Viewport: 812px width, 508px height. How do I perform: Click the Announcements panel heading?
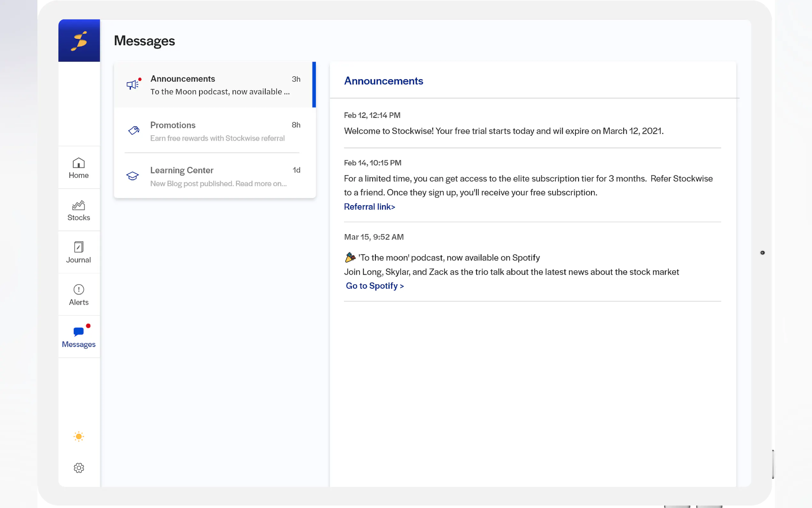(383, 81)
